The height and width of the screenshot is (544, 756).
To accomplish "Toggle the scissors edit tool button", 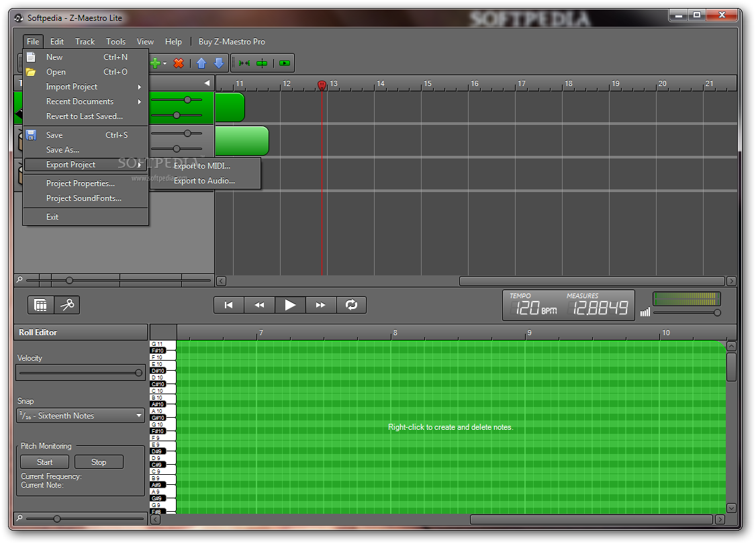I will pyautogui.click(x=67, y=305).
